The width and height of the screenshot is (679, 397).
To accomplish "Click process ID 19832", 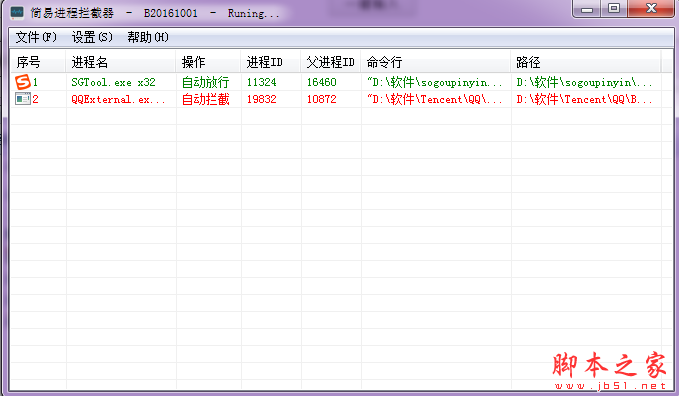I will click(x=262, y=99).
